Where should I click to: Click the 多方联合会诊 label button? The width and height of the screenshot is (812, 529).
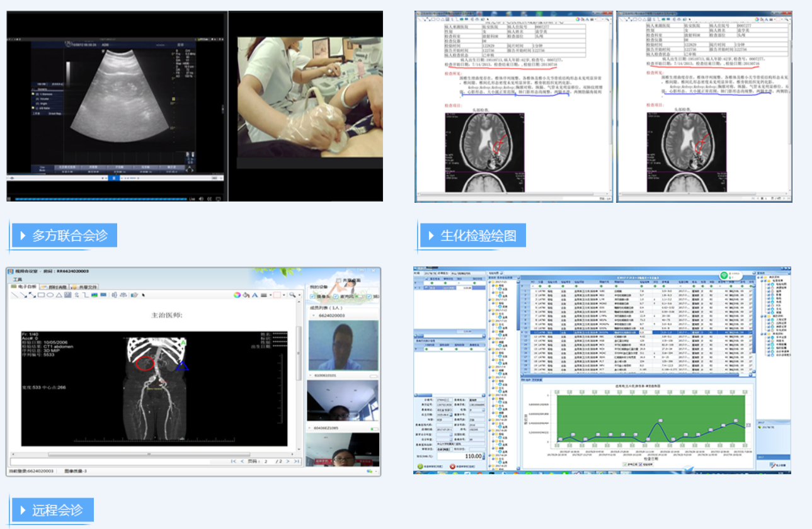click(64, 236)
